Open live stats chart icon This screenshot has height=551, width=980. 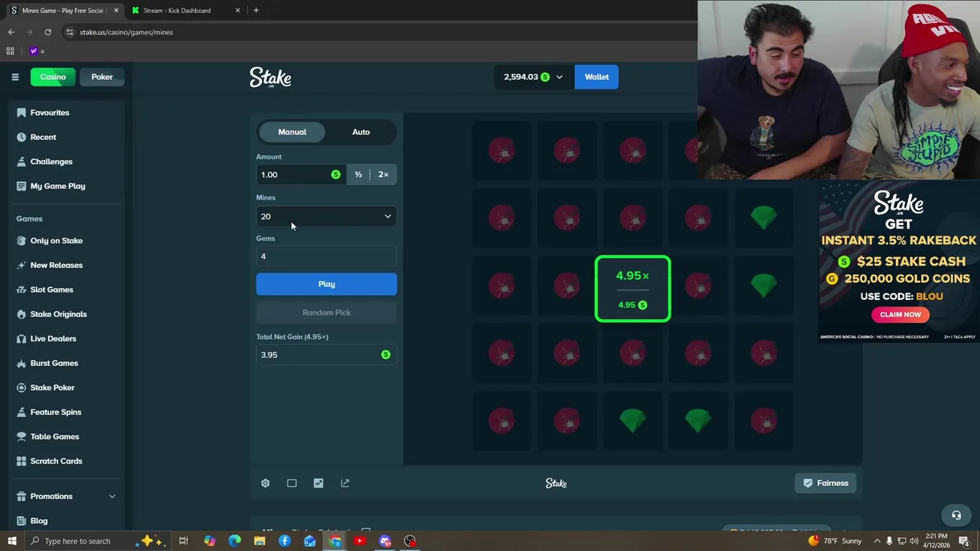click(318, 483)
